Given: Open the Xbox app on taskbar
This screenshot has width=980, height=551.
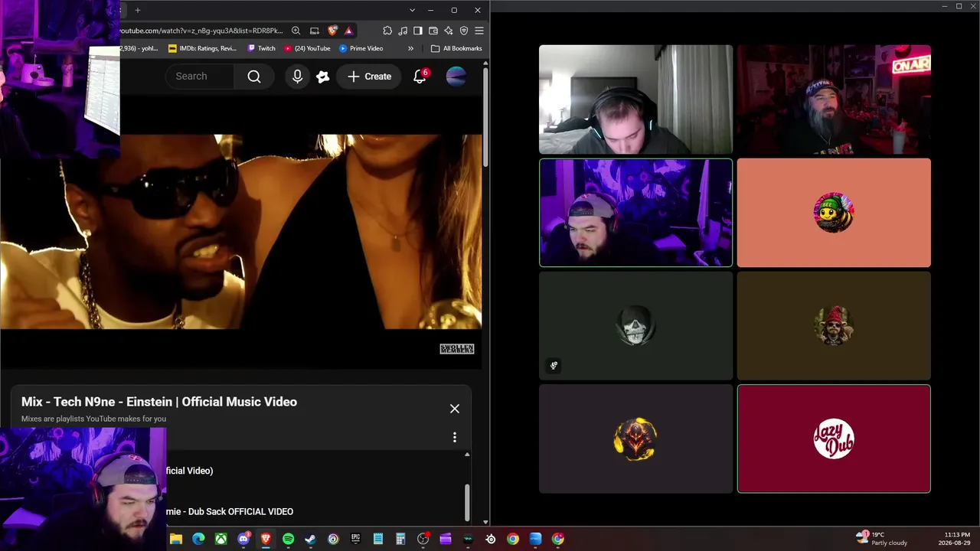Looking at the screenshot, I should [220, 539].
